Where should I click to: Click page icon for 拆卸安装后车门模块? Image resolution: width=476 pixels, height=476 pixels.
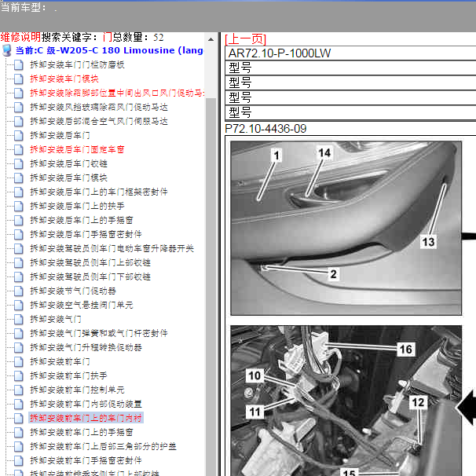coord(19,178)
